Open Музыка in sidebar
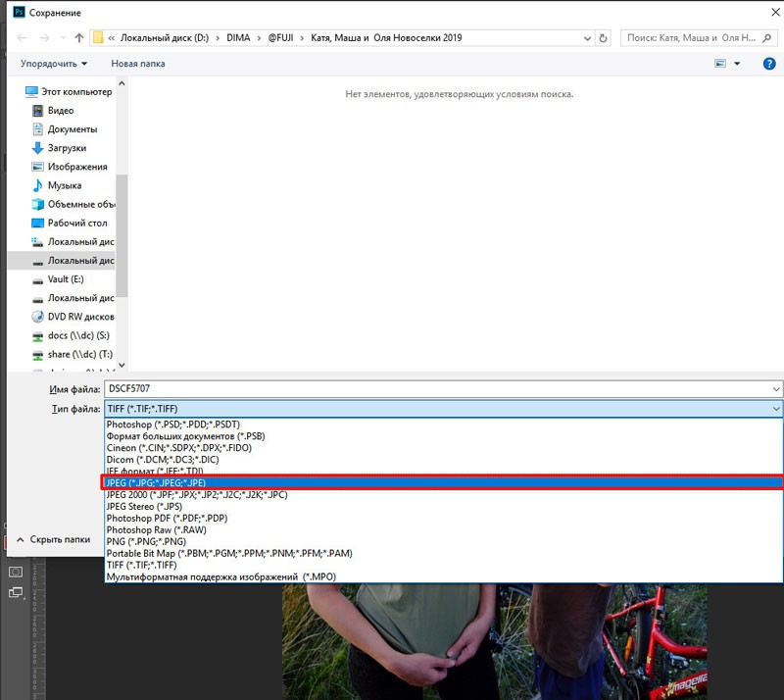The image size is (784, 700). tap(57, 185)
